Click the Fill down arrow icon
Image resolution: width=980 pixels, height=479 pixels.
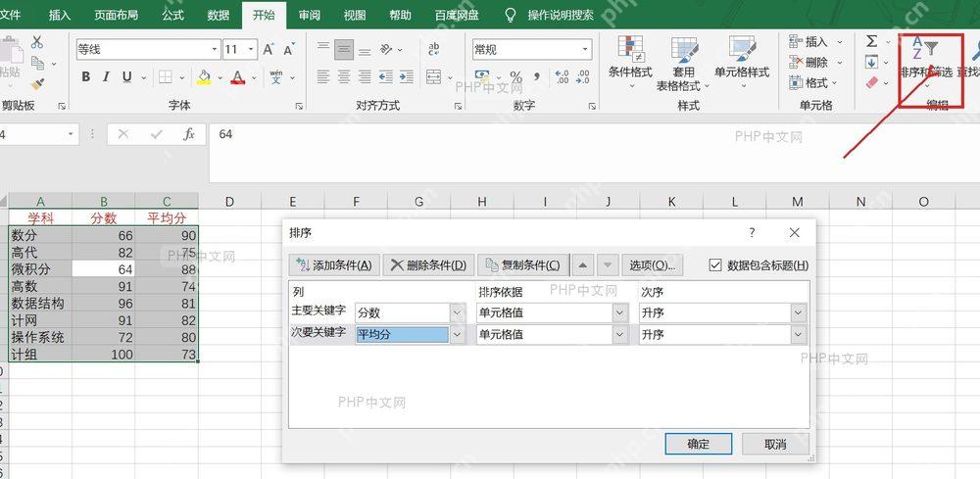pyautogui.click(x=871, y=63)
